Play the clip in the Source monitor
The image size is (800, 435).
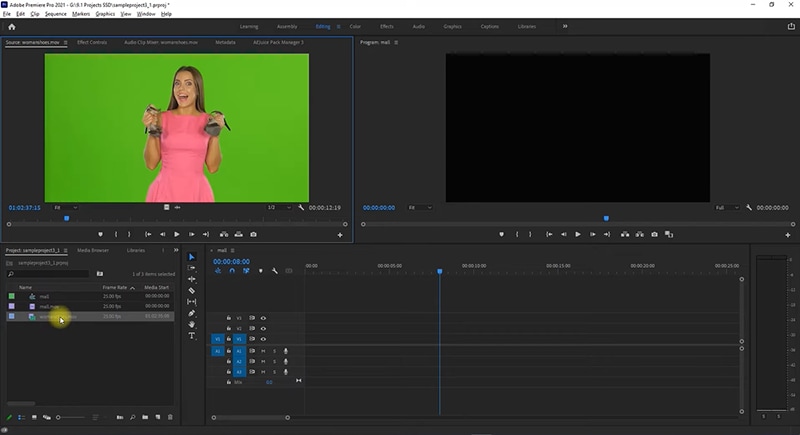[177, 234]
